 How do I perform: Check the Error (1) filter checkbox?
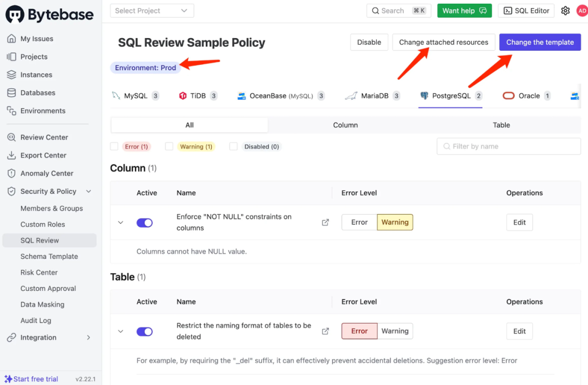(x=114, y=146)
